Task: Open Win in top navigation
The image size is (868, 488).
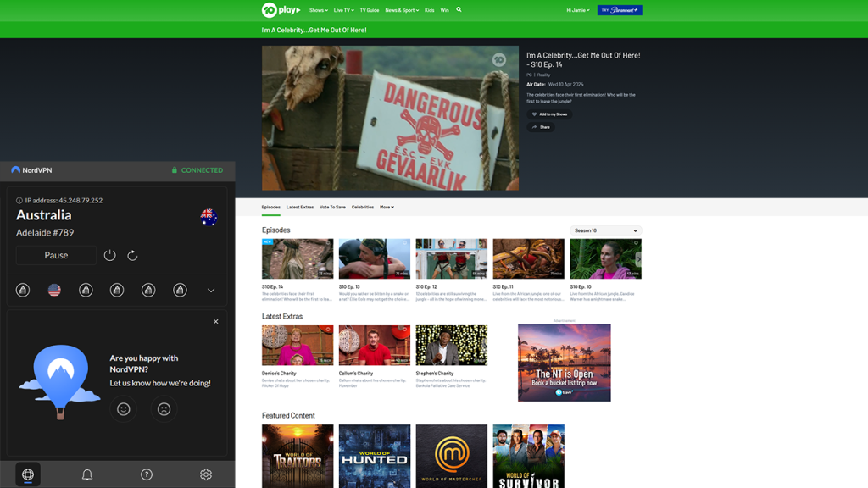Action: (444, 10)
